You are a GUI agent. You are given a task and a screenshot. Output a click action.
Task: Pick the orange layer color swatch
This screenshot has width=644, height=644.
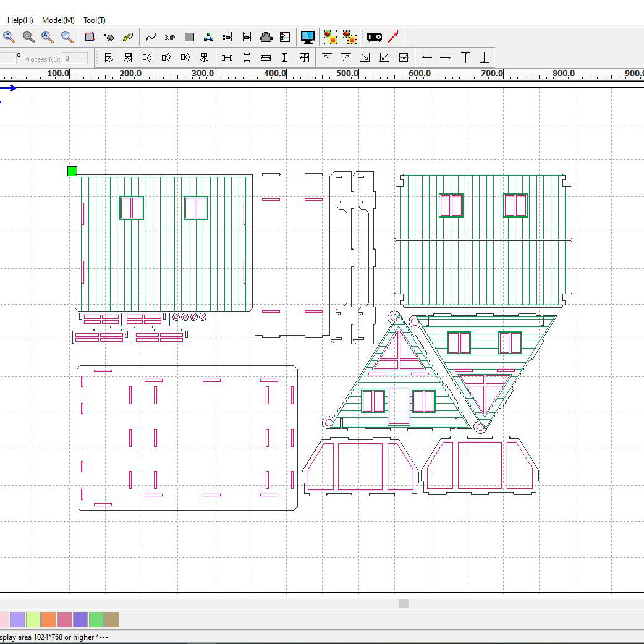49,619
